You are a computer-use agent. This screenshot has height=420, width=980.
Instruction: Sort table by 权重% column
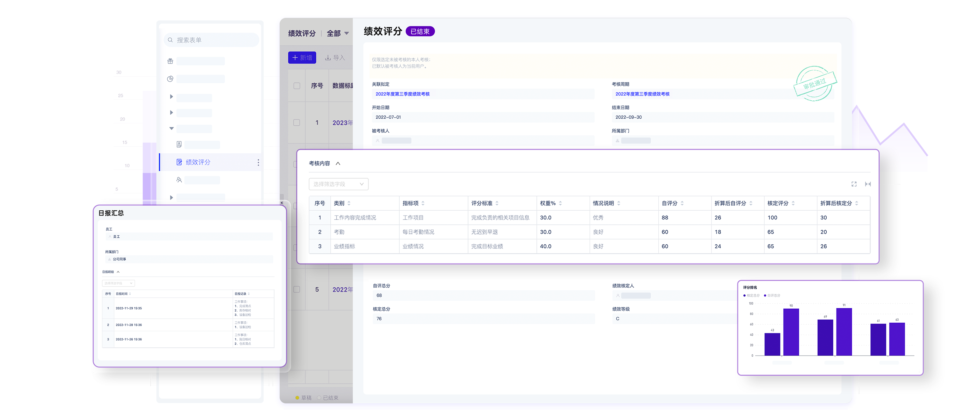560,204
